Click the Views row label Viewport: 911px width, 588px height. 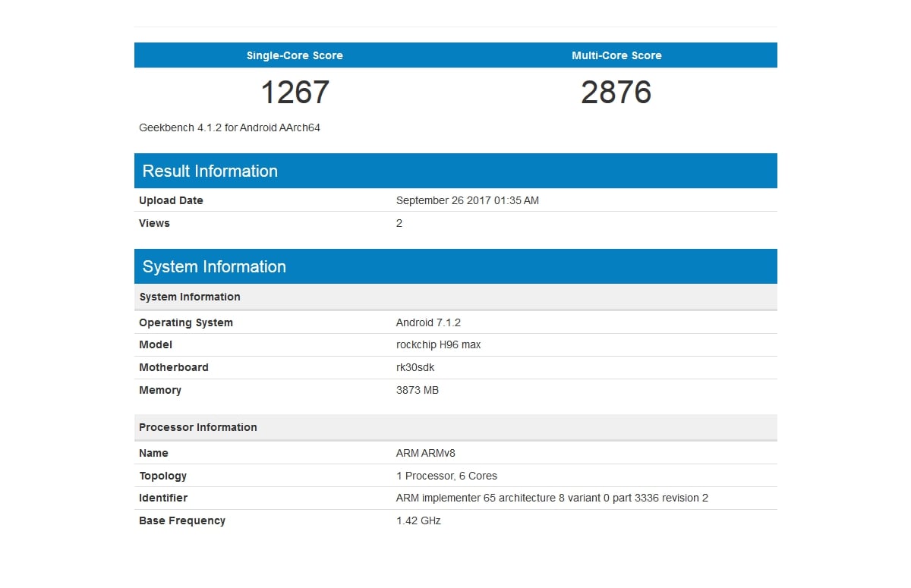click(x=154, y=223)
